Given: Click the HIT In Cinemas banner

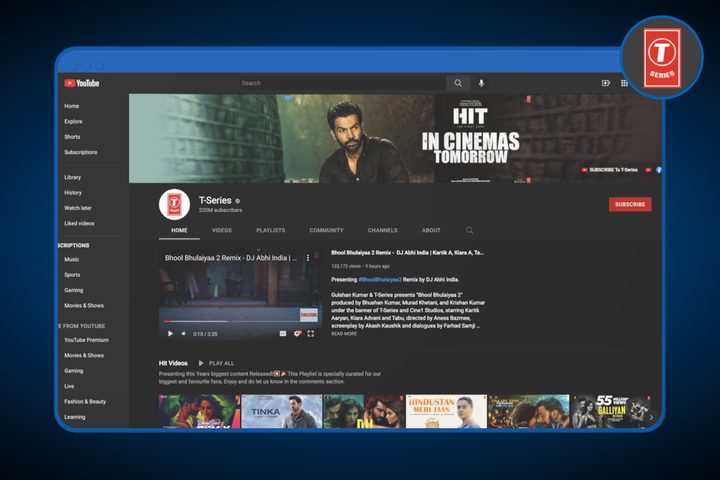Looking at the screenshot, I should (395, 138).
